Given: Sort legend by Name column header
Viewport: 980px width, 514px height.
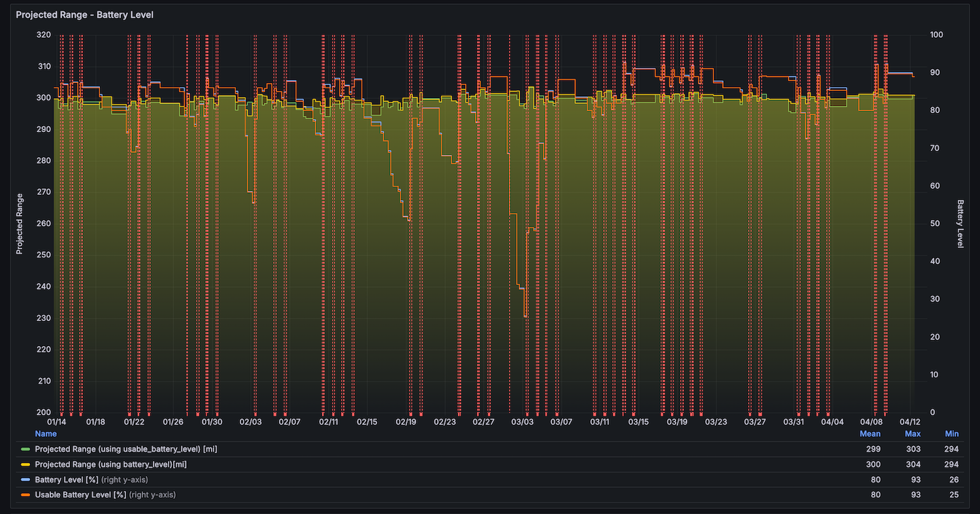Looking at the screenshot, I should point(46,434).
